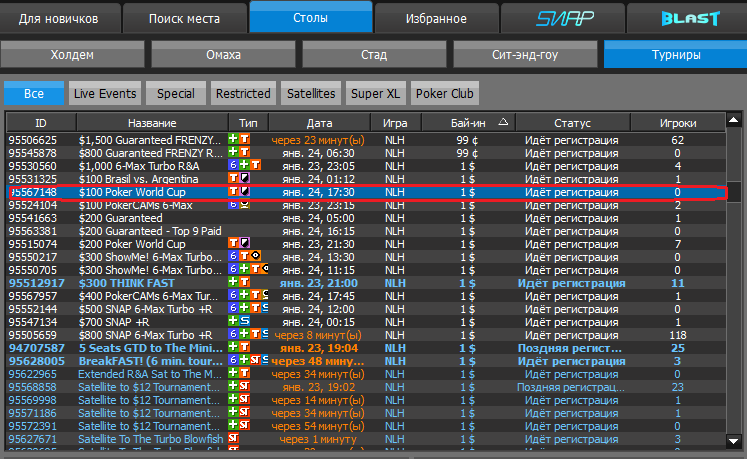Screen dimensions: 747x459
Task: Select the Холдем game tab
Action: [x=72, y=55]
